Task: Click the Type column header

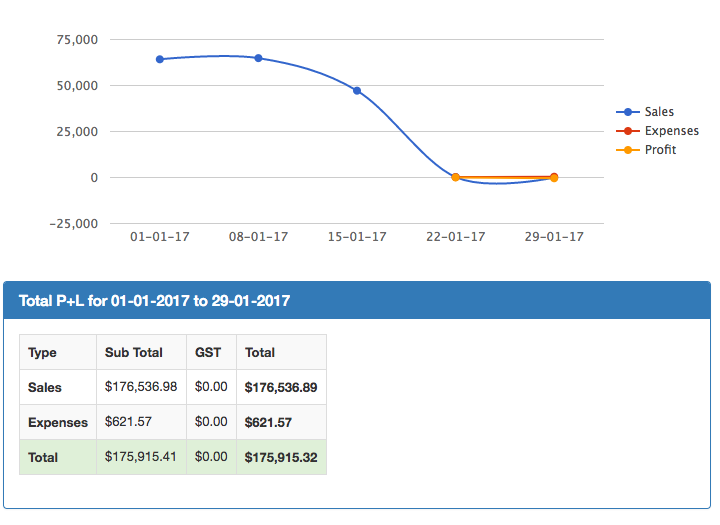Action: [43, 352]
